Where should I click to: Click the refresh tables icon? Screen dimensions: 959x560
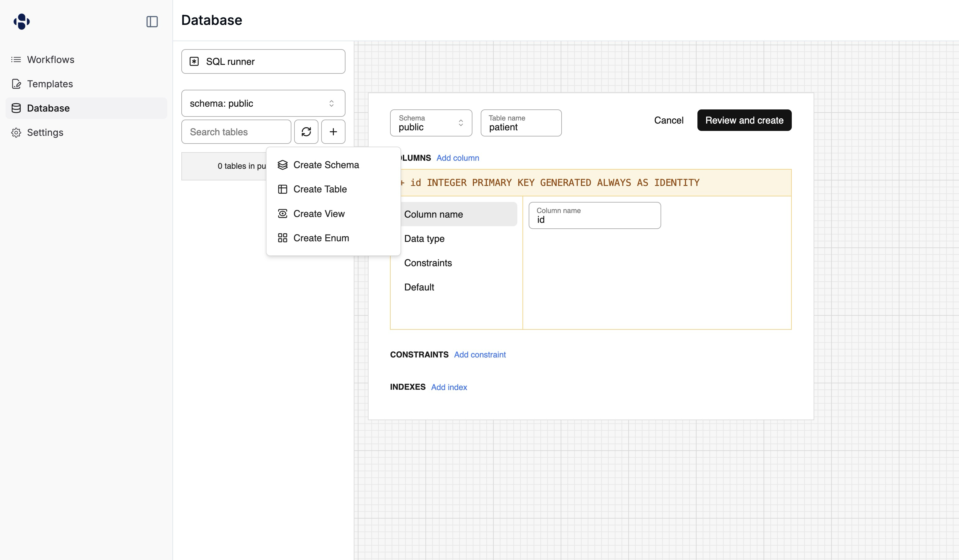(x=306, y=132)
